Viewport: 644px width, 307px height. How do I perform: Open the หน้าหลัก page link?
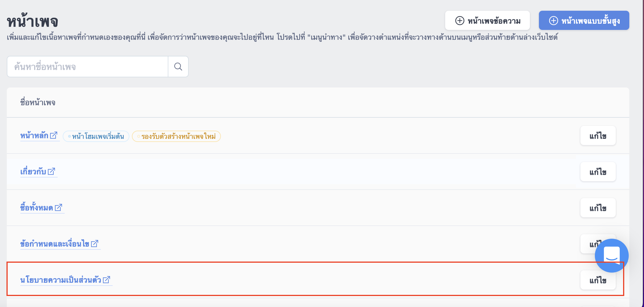(x=34, y=136)
